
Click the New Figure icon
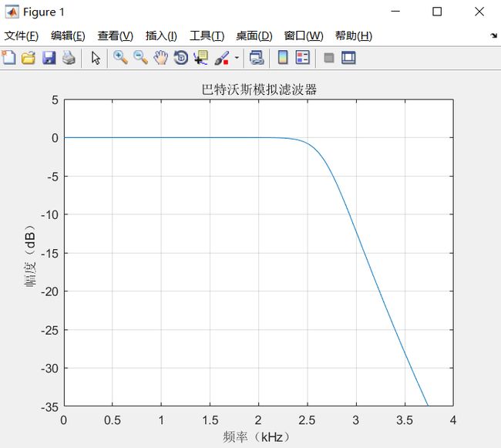pyautogui.click(x=8, y=58)
